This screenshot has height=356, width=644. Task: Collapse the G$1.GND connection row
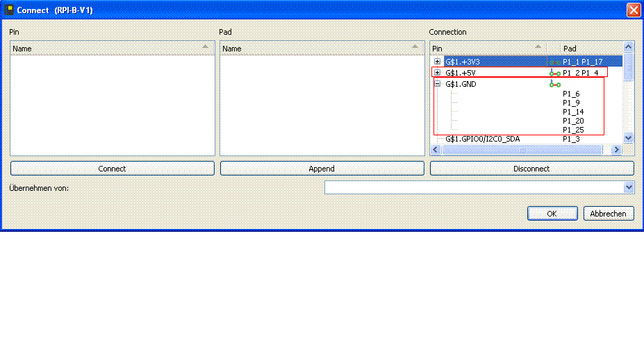pyautogui.click(x=437, y=84)
